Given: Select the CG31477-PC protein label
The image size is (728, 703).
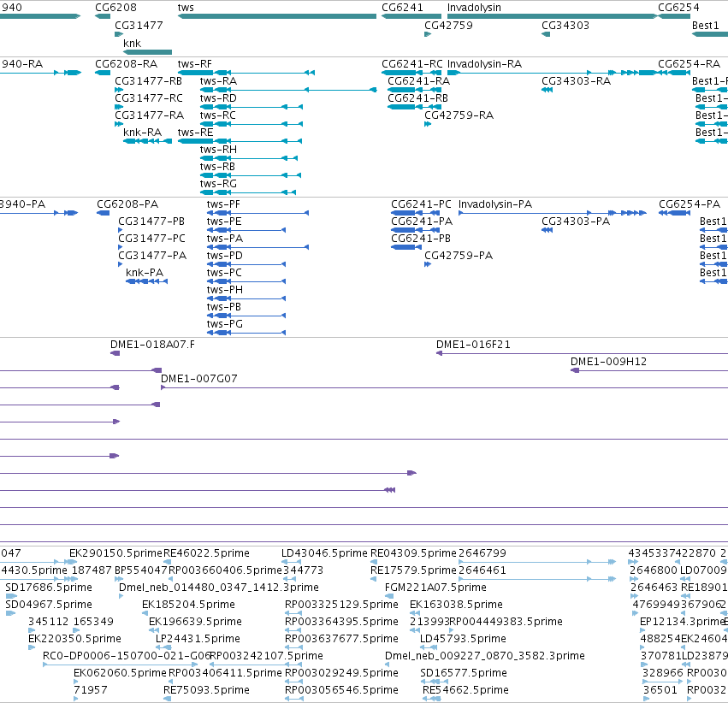Looking at the screenshot, I should 151,239.
